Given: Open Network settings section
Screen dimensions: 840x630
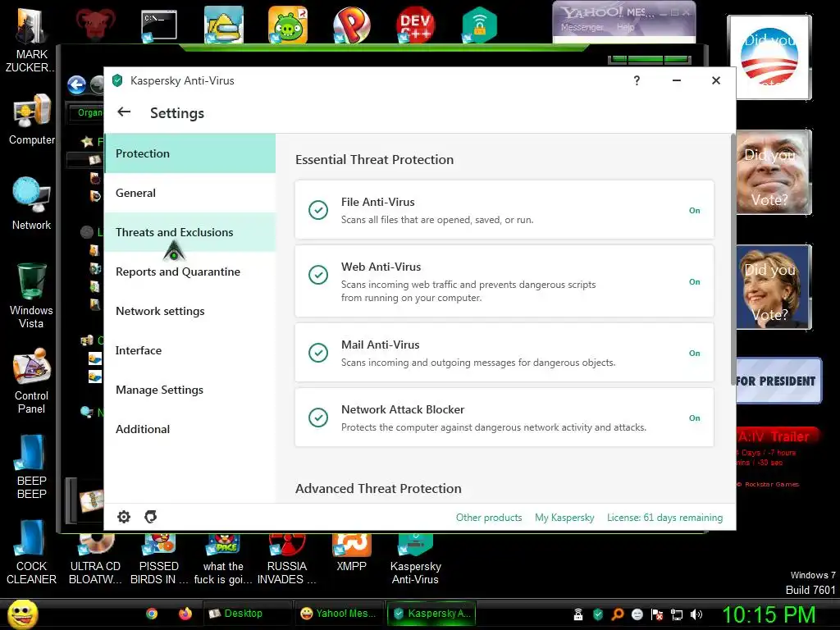Looking at the screenshot, I should (190, 311).
